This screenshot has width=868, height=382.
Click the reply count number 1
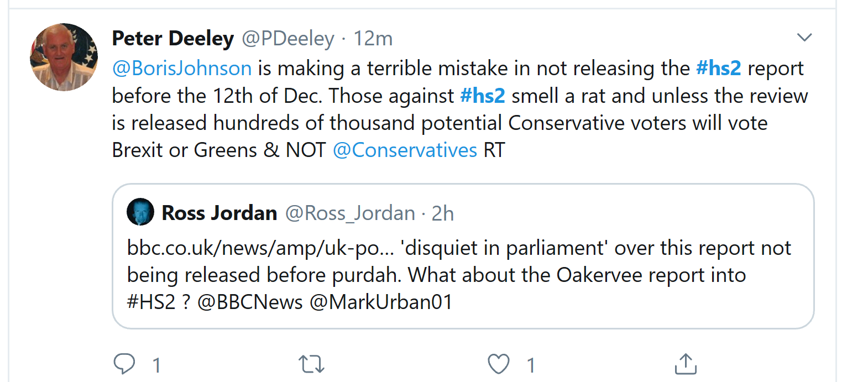click(157, 365)
